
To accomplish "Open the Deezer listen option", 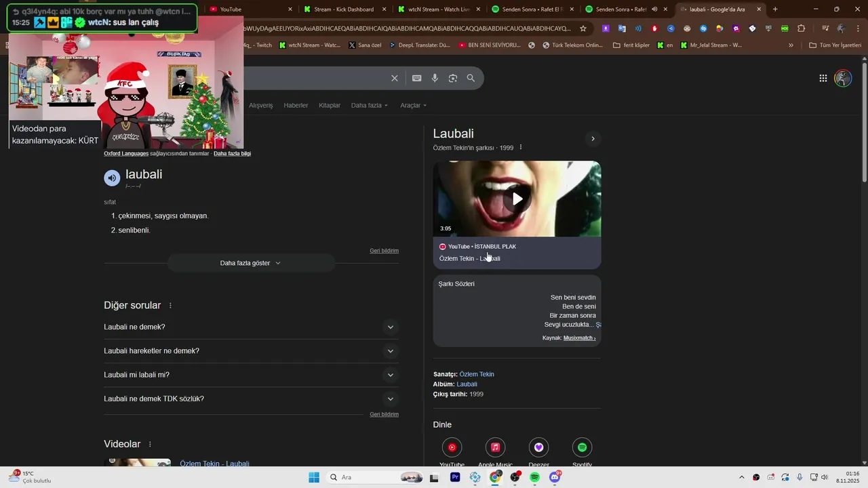I will (x=538, y=447).
